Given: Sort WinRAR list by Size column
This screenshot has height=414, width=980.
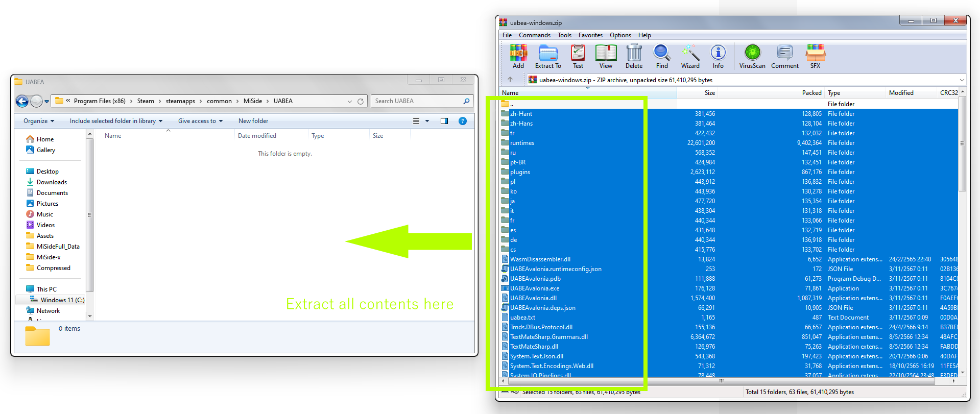Looking at the screenshot, I should point(698,93).
